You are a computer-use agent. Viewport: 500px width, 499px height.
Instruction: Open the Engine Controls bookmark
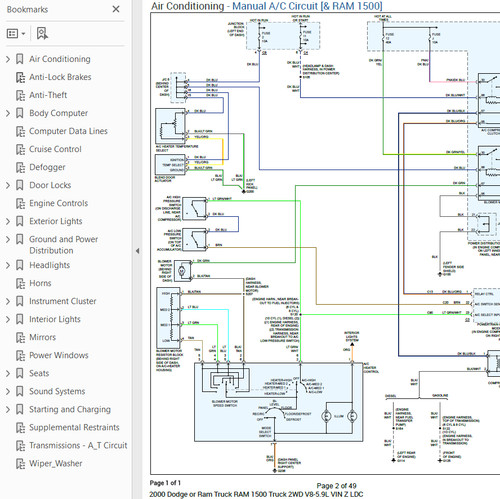[59, 203]
